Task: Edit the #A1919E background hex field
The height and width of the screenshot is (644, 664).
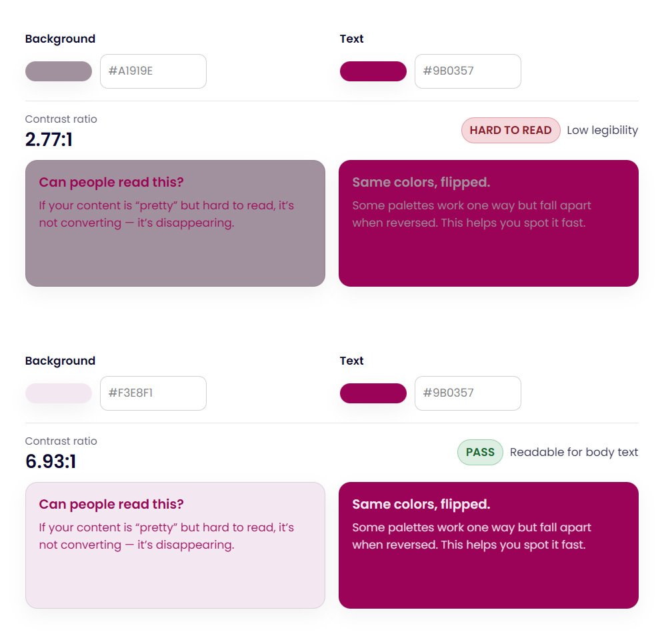Action: [153, 71]
